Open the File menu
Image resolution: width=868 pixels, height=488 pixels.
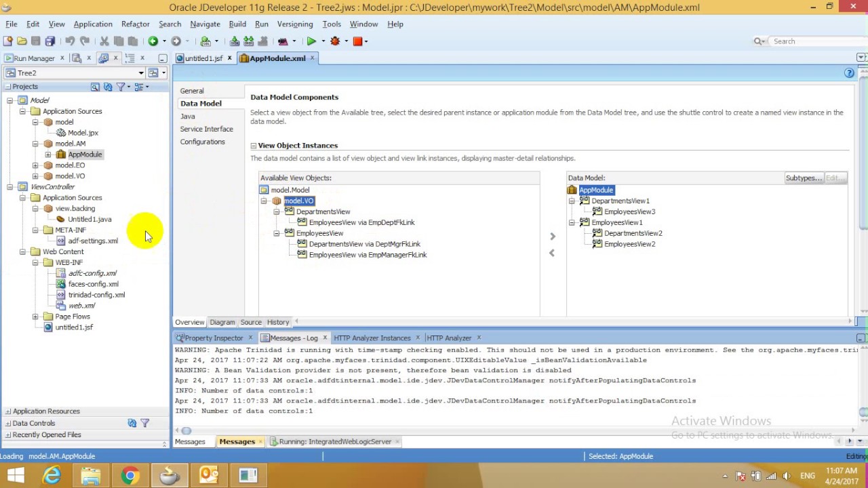click(12, 24)
